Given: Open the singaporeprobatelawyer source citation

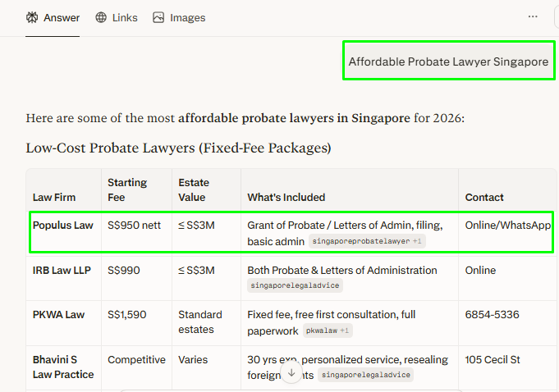Looking at the screenshot, I should click(x=367, y=242).
